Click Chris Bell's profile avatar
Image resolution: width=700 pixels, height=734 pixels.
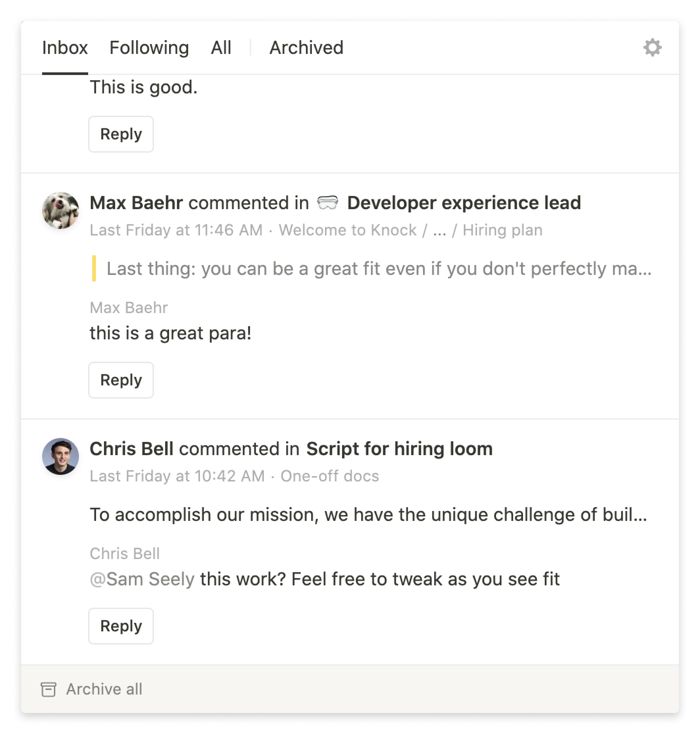pyautogui.click(x=61, y=456)
